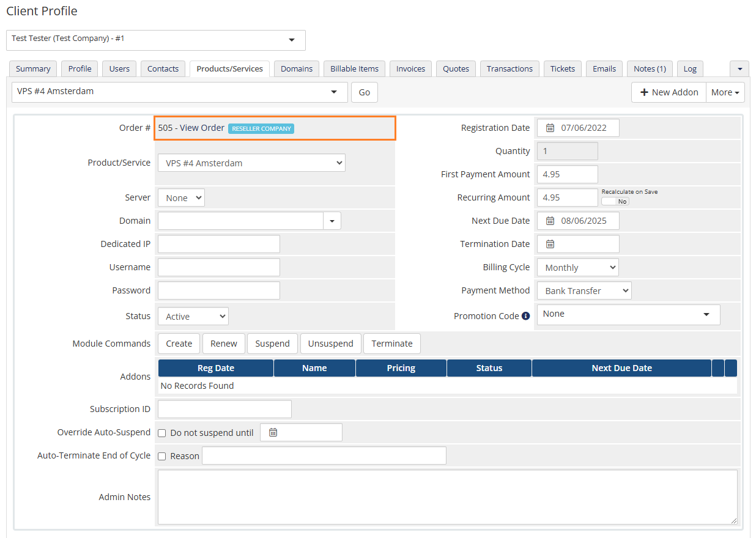Image resolution: width=756 pixels, height=538 pixels.
Task: Click Username input field
Action: click(x=219, y=267)
